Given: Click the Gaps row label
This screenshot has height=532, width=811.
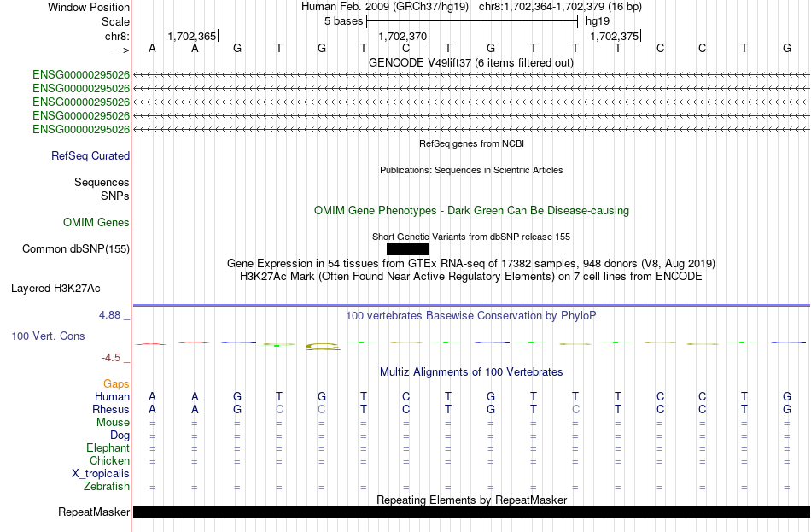Looking at the screenshot, I should (116, 384).
